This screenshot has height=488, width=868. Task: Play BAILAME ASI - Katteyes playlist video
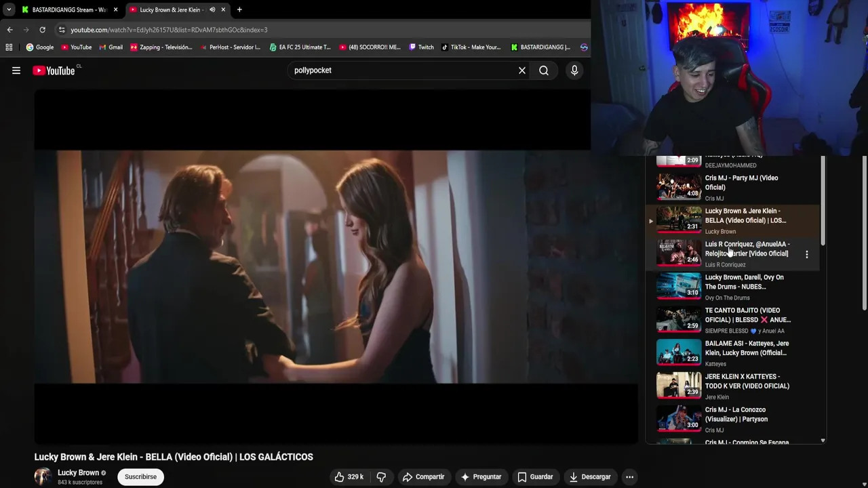click(732, 354)
